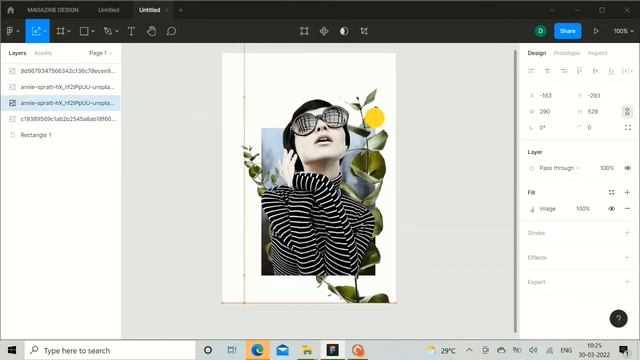Open the Pass through blend mode dropdown
Viewport: 640px width, 360px height.
(x=559, y=168)
